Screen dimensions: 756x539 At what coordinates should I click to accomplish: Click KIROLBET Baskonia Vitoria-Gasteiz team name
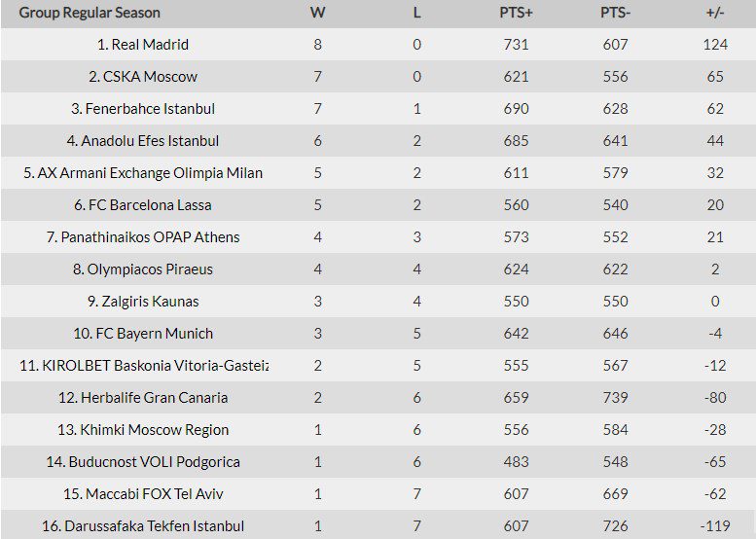tap(144, 366)
